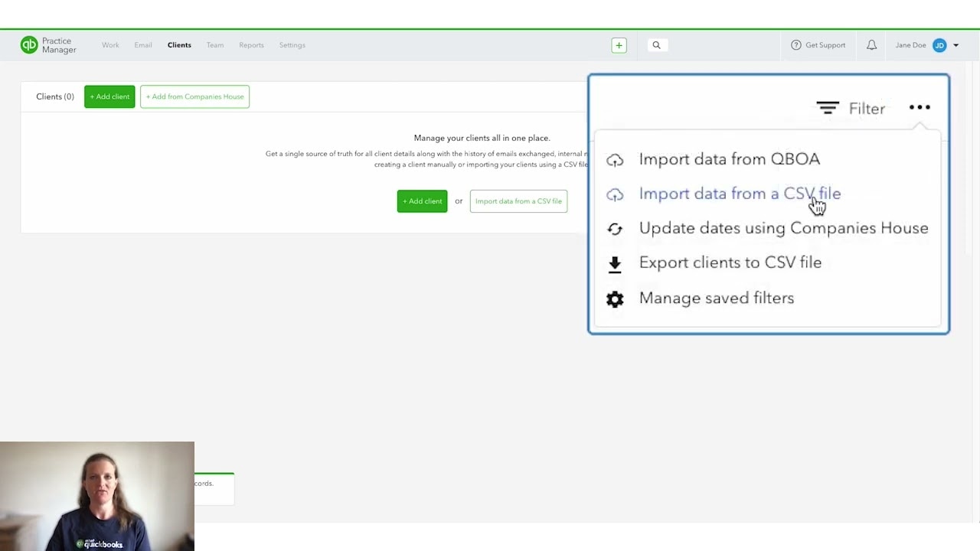Open the Get Support link
The height and width of the screenshot is (551, 980).
(825, 45)
